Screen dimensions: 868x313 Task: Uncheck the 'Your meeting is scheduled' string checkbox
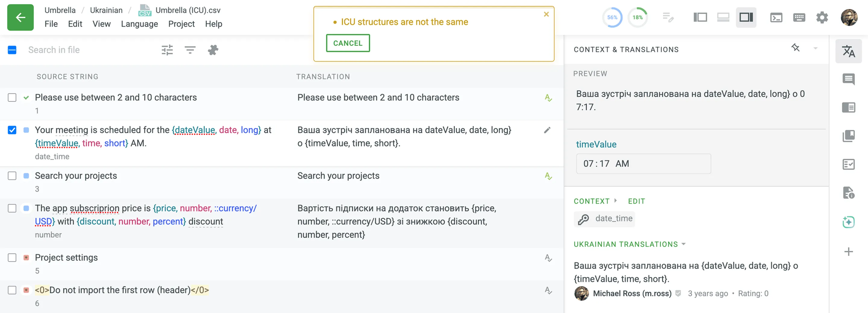tap(12, 130)
